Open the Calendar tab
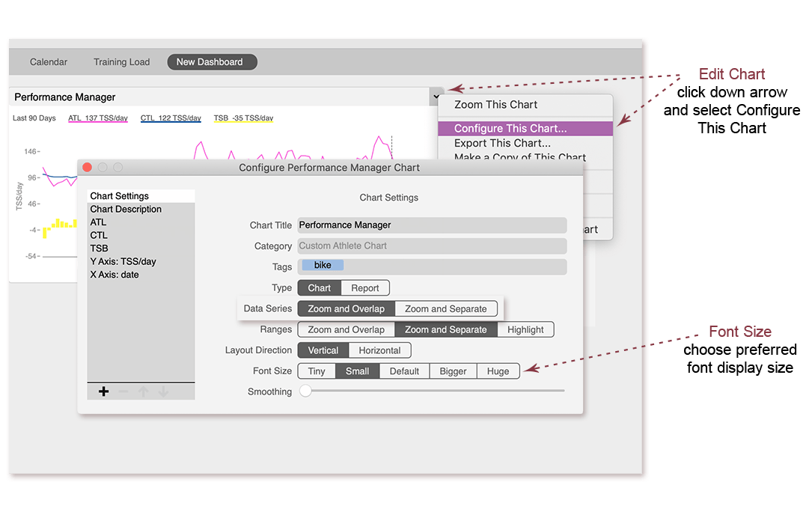The height and width of the screenshot is (506, 812). pyautogui.click(x=49, y=62)
